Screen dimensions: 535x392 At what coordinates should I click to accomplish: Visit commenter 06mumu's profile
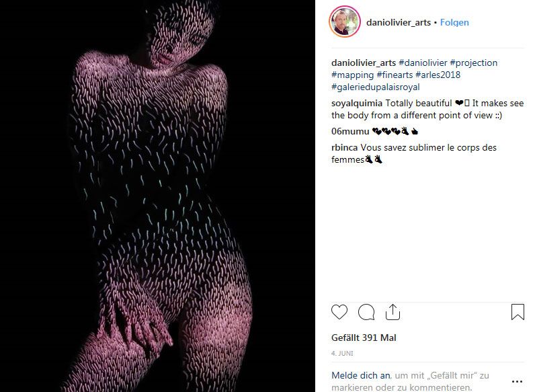tap(350, 132)
